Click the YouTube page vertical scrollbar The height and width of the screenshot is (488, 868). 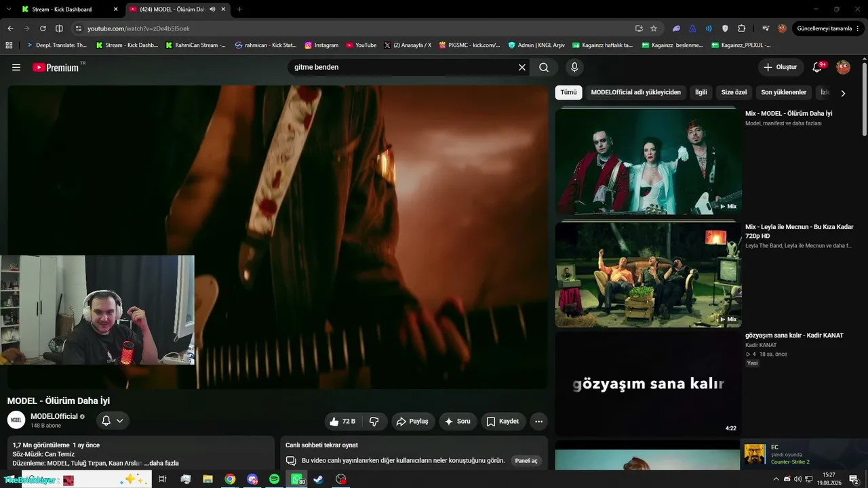click(865, 98)
